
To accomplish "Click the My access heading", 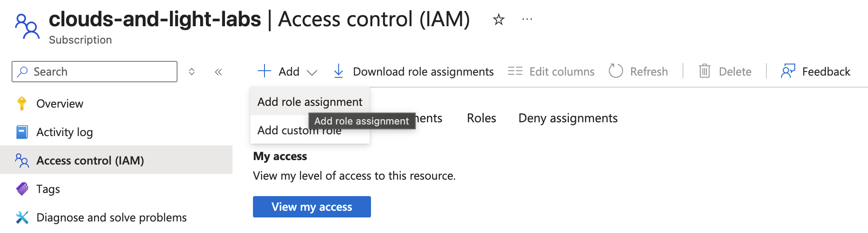I will click(x=280, y=156).
